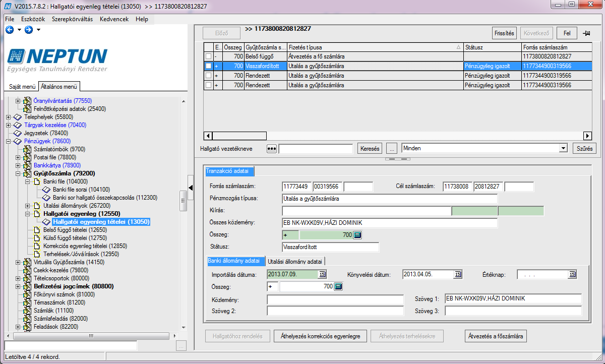Open dropdown arrow next to back button
Image resolution: width=605 pixels, height=364 pixels.
click(19, 30)
